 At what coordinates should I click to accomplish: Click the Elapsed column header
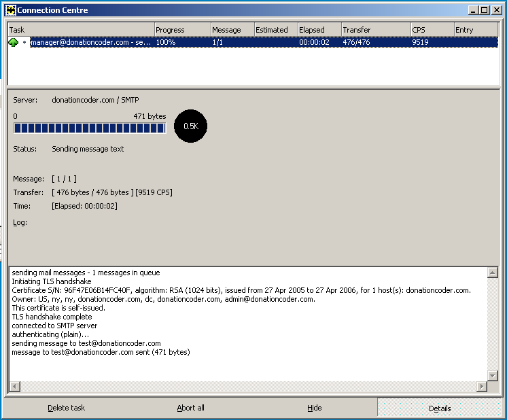319,30
